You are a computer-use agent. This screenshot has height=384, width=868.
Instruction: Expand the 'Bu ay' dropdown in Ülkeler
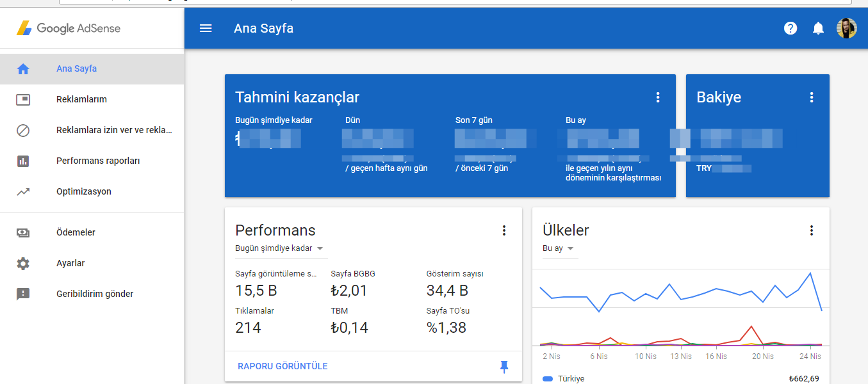[x=558, y=248]
